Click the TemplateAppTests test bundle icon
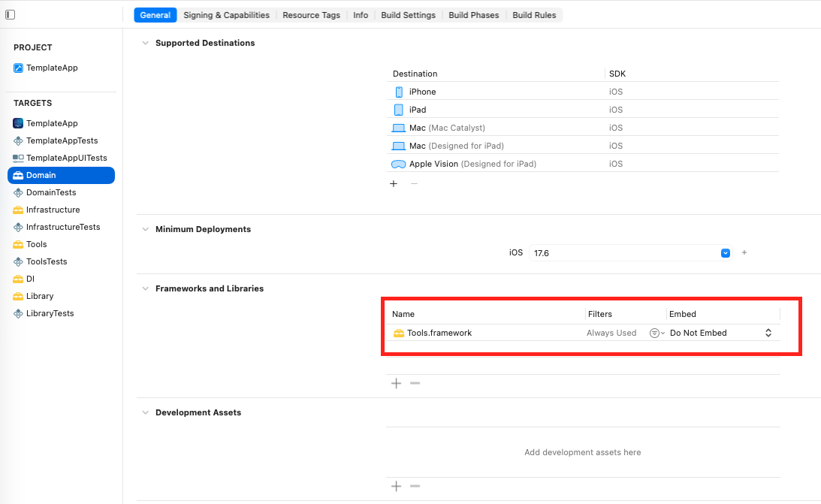The height and width of the screenshot is (504, 821). [18, 140]
